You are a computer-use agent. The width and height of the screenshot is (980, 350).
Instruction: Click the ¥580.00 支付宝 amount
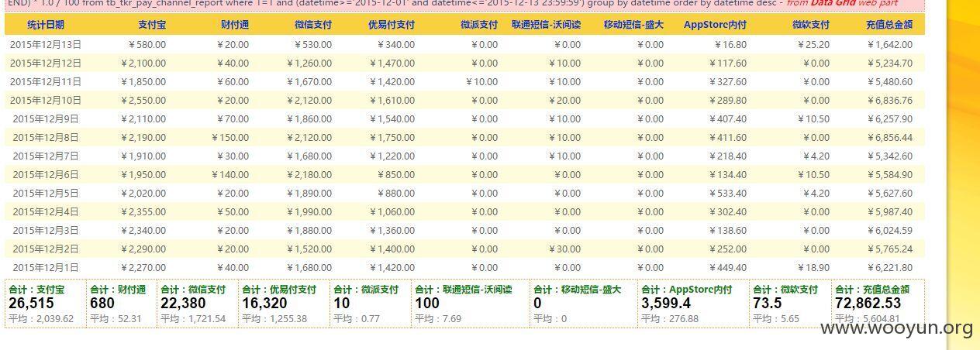pos(147,45)
